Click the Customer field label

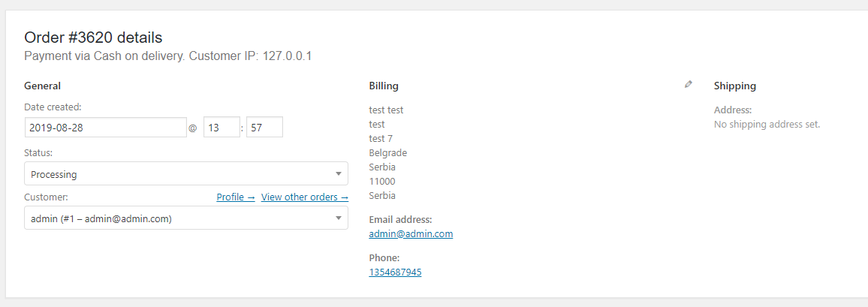pos(46,197)
